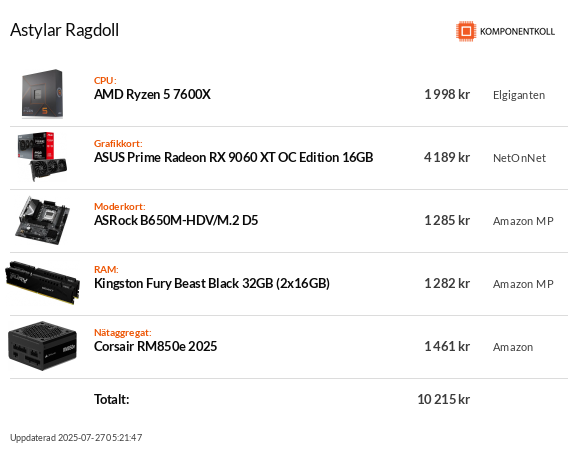Click the Kingston Fury RAM sticks image
Screen dimensions: 577x451
(x=42, y=283)
